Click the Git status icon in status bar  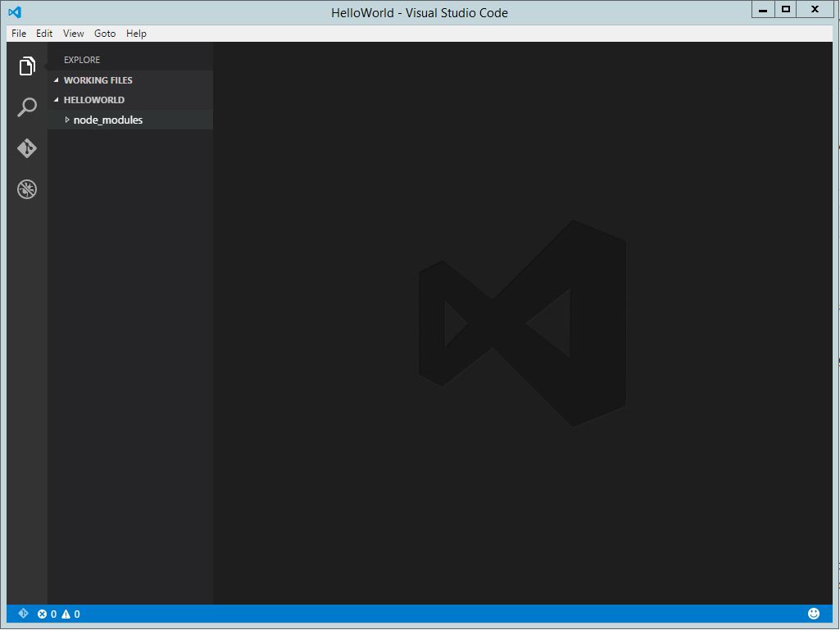23,614
